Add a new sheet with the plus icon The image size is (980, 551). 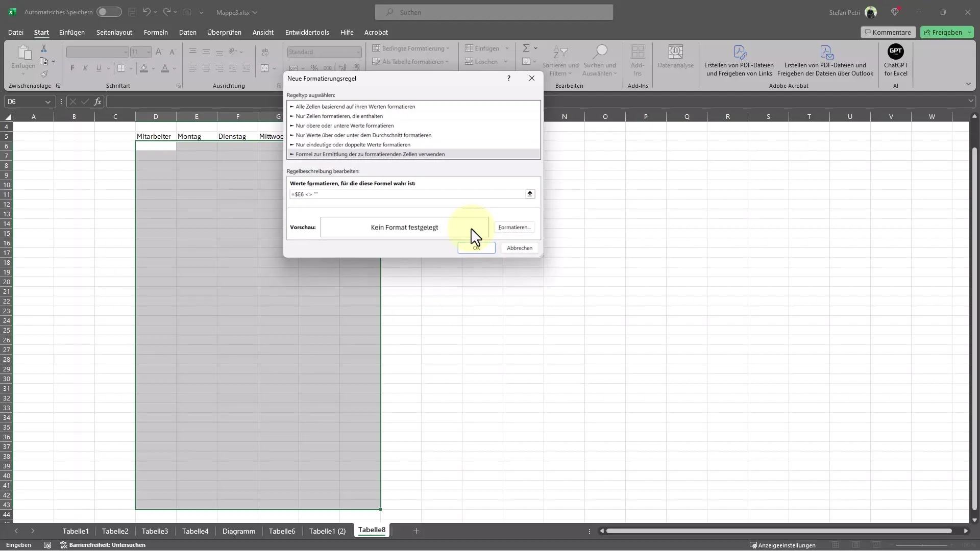[416, 531]
